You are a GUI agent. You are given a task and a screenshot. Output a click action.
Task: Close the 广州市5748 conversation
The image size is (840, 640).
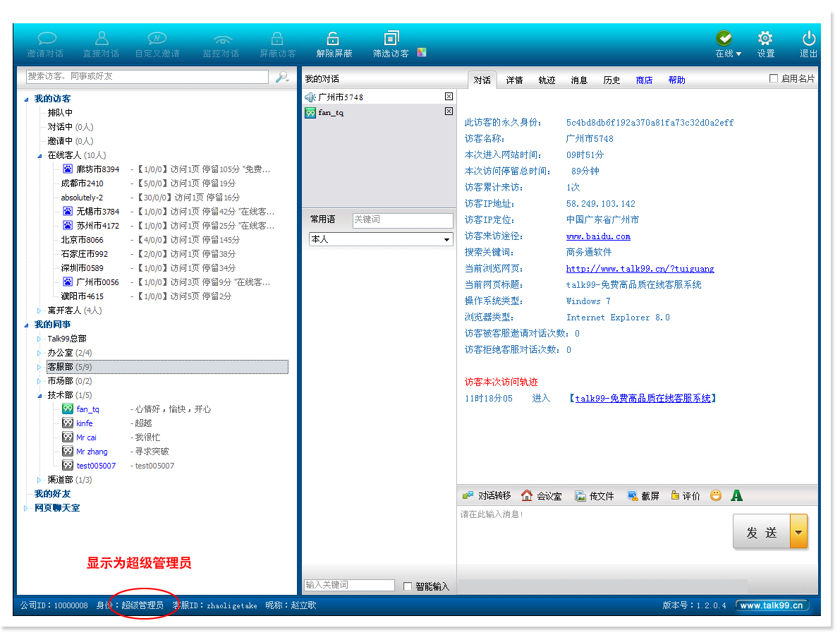pos(449,97)
